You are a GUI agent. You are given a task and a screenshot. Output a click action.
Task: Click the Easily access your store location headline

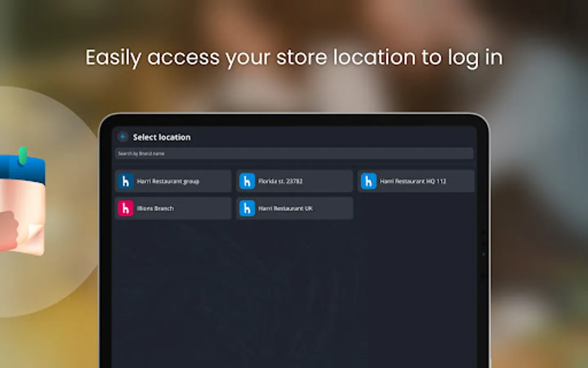(x=294, y=58)
